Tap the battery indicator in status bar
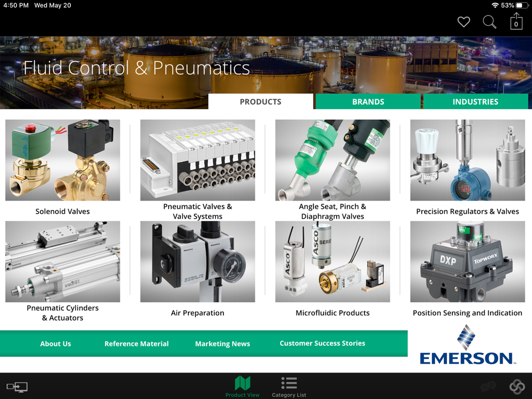The height and width of the screenshot is (399, 532). coord(521,5)
